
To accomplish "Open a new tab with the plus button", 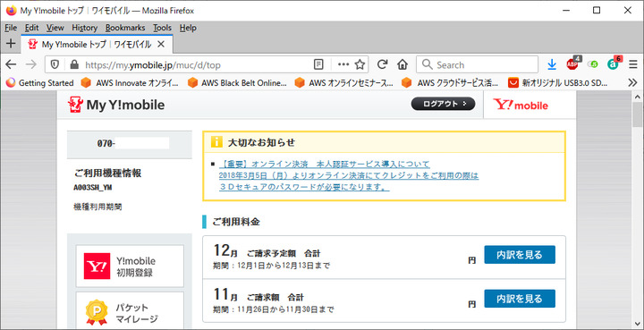I will (x=11, y=44).
